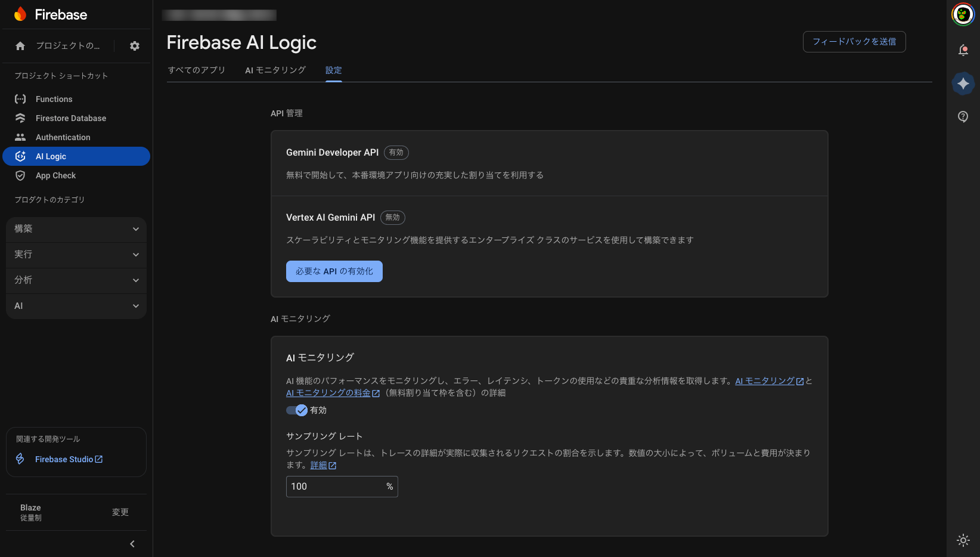Click the フィードバックを送信 button
980x557 pixels.
coord(854,42)
